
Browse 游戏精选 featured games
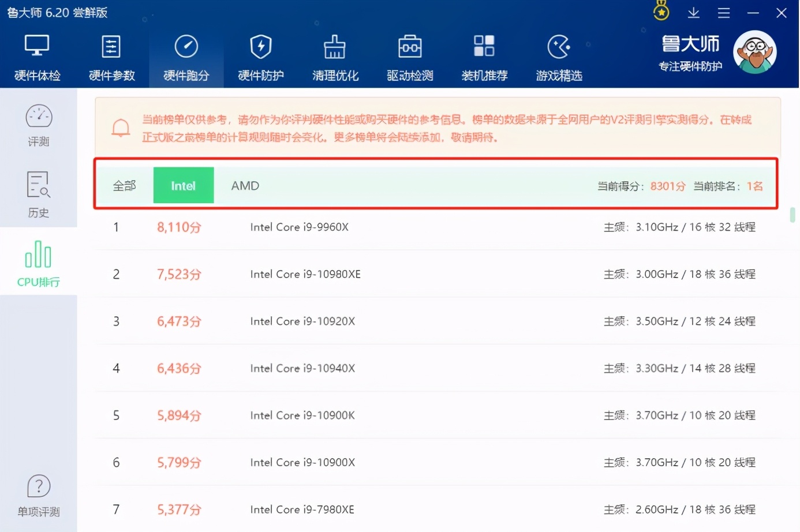point(558,57)
